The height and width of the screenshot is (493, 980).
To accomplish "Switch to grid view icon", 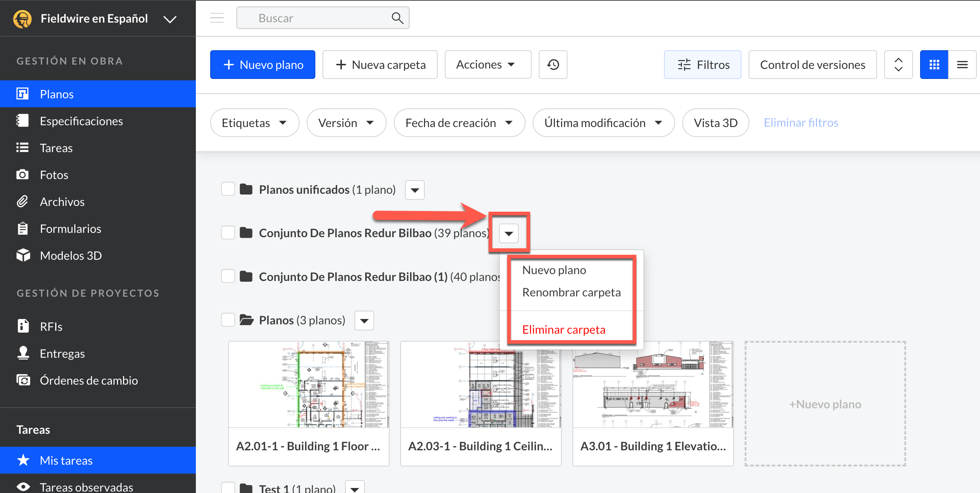I will click(934, 65).
